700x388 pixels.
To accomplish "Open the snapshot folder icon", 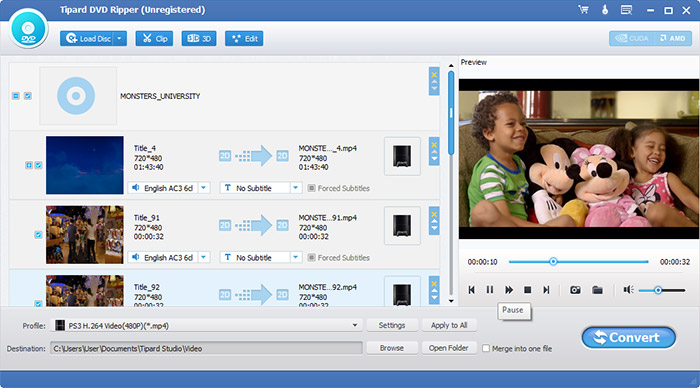I will [597, 290].
